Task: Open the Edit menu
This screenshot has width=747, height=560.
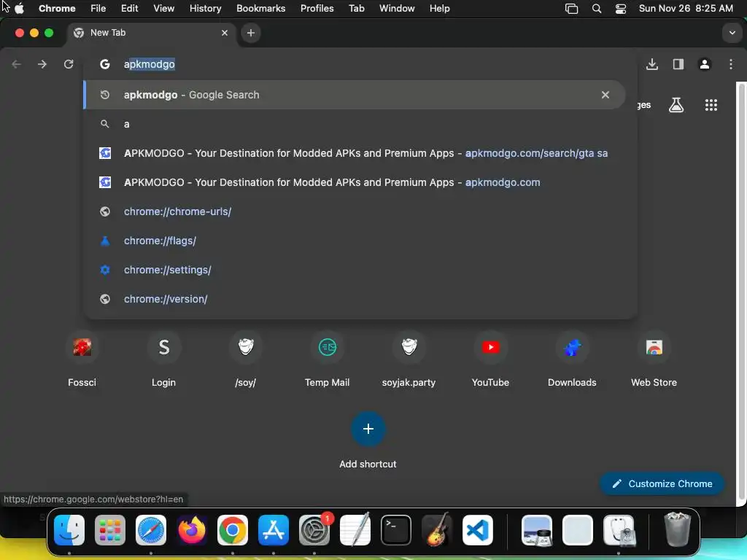Action: click(x=129, y=8)
